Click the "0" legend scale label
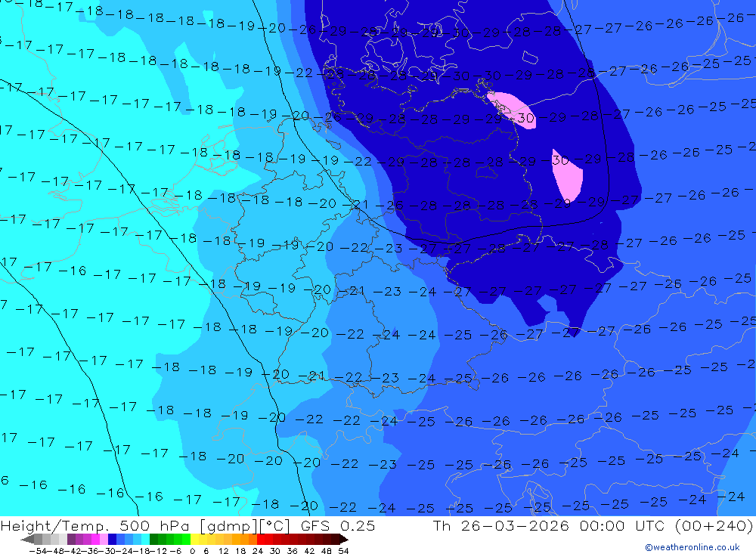Image resolution: width=756 pixels, height=554 pixels. [192, 551]
